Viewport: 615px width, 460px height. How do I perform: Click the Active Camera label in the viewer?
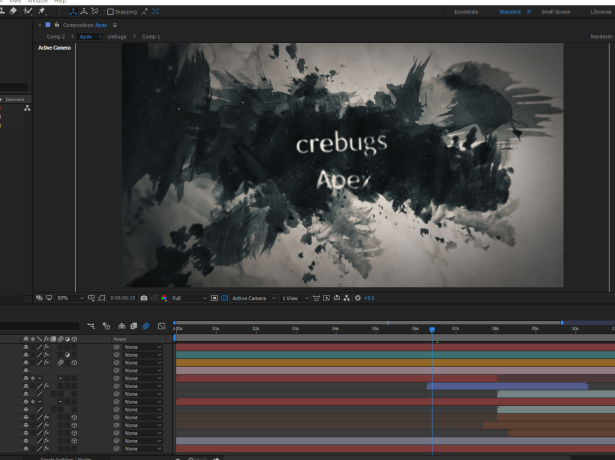click(54, 48)
